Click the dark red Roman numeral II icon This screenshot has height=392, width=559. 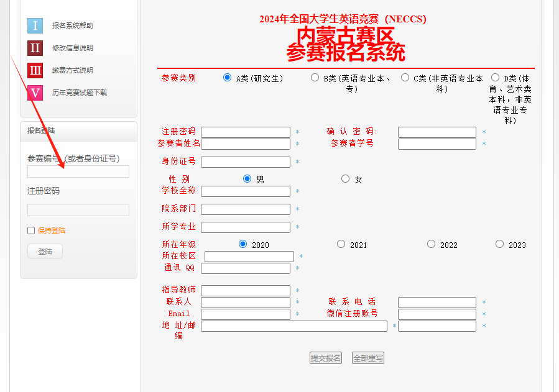tap(35, 48)
